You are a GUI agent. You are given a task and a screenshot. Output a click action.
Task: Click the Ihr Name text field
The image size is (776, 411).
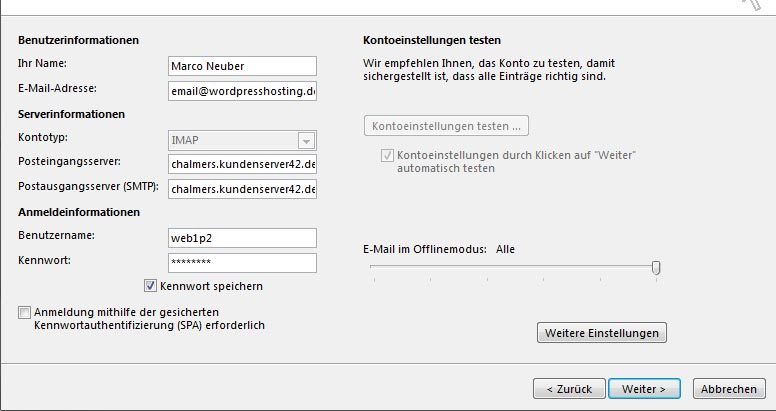(242, 66)
